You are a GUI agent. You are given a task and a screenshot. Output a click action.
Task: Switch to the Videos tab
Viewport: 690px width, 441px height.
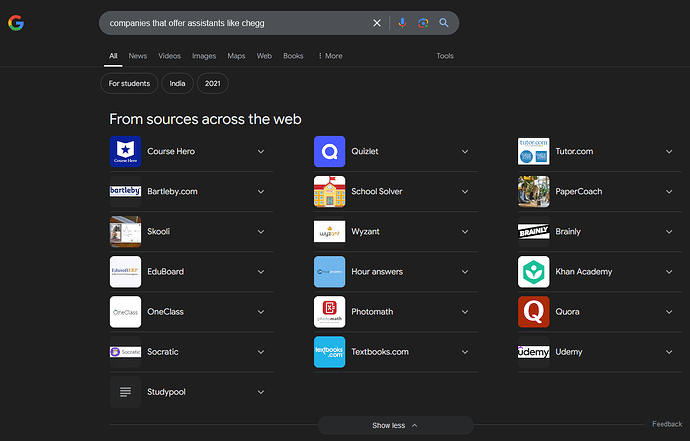point(169,56)
